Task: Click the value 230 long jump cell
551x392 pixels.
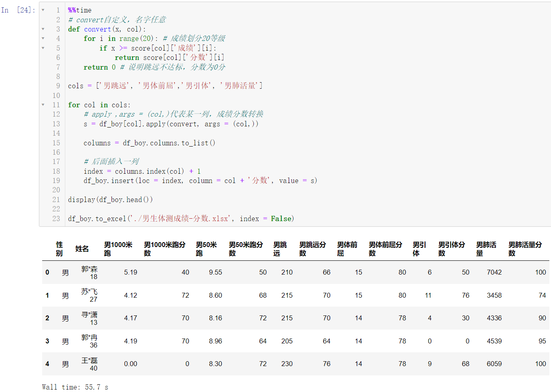Action: click(x=287, y=364)
